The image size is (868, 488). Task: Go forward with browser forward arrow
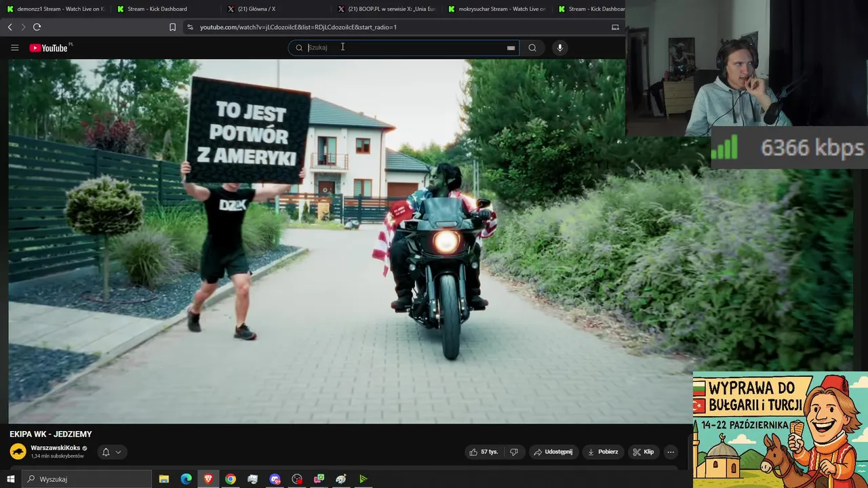tap(23, 27)
